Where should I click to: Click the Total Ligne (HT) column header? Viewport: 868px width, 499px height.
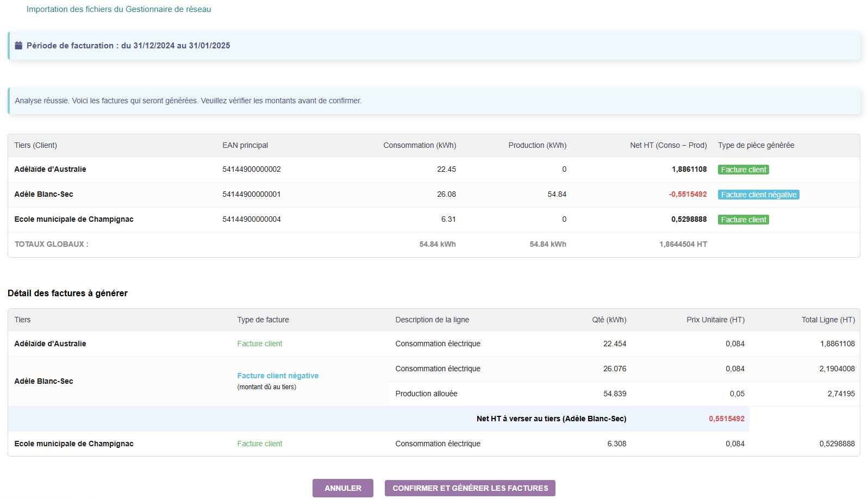[x=828, y=320]
